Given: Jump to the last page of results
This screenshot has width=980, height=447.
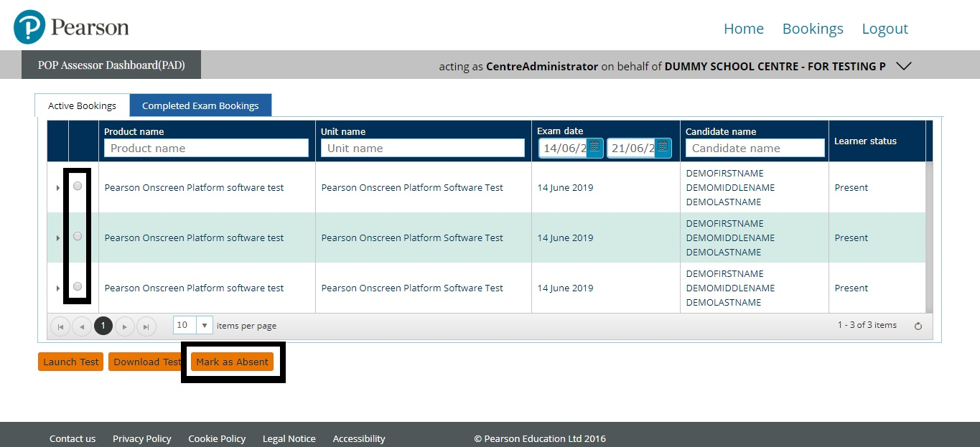Looking at the screenshot, I should (146, 326).
